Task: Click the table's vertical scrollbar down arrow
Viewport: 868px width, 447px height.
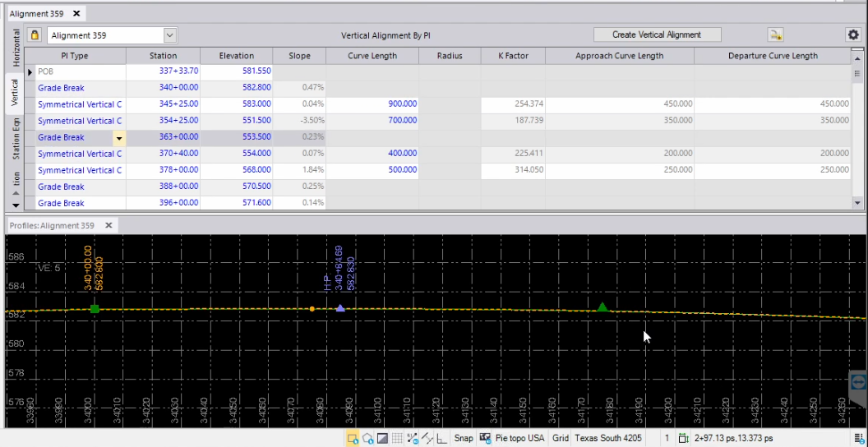Action: (858, 203)
